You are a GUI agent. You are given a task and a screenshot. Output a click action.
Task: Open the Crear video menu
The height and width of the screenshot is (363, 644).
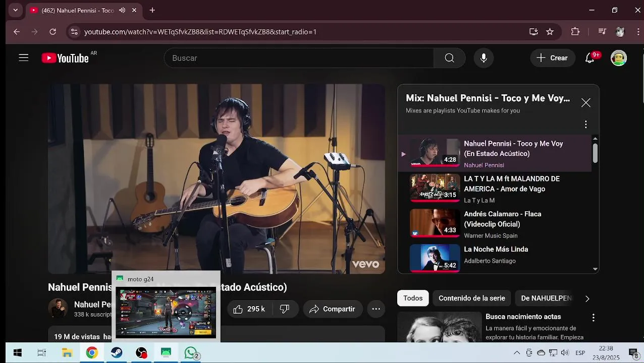(552, 58)
